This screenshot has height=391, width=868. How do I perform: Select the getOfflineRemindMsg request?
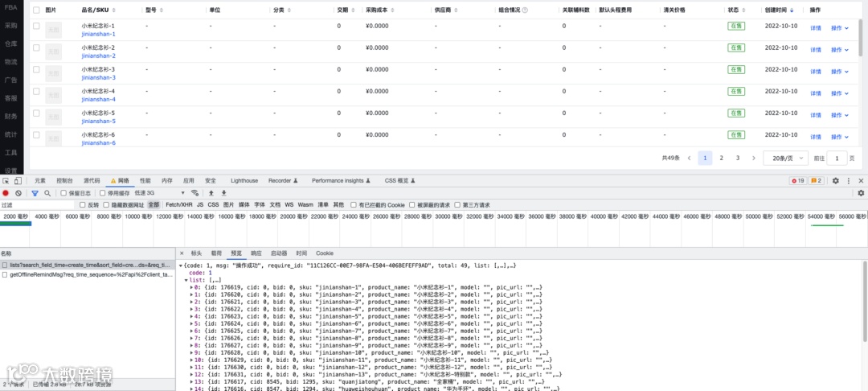pos(88,274)
